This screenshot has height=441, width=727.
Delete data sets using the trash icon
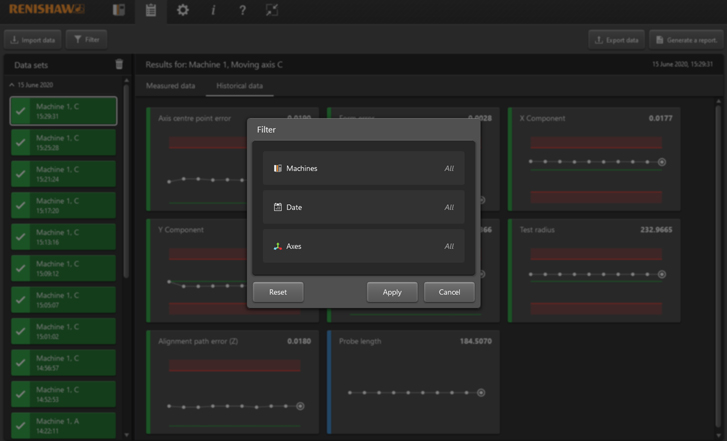pos(119,65)
